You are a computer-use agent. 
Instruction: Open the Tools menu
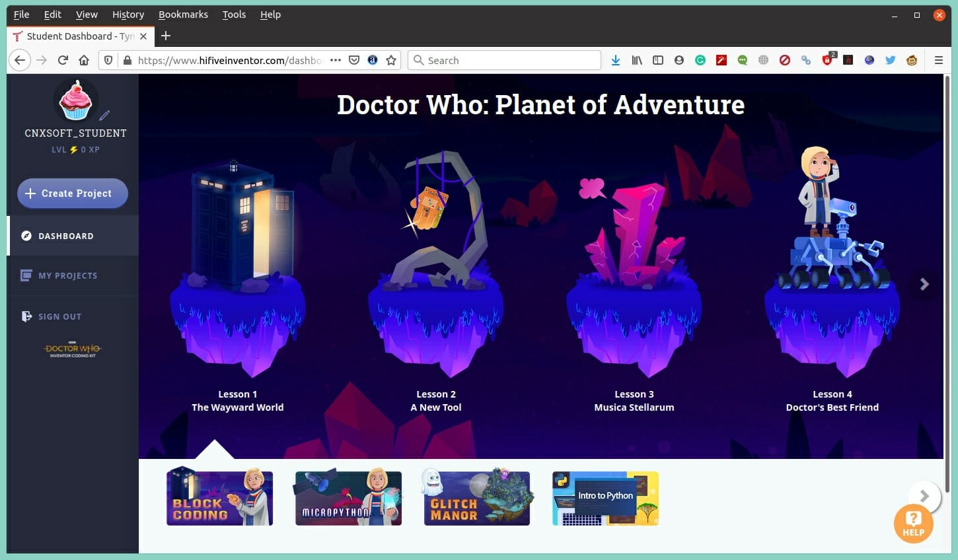234,15
